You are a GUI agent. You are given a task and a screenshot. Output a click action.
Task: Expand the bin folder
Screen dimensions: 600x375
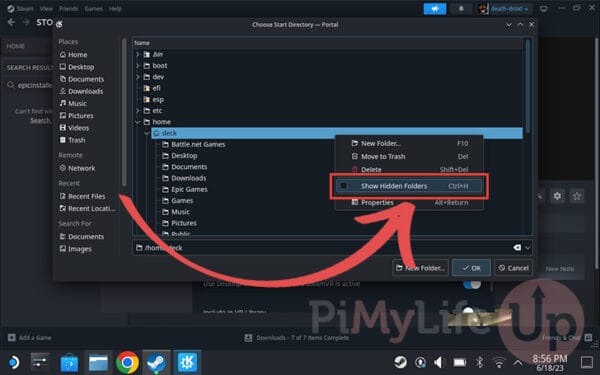click(x=138, y=54)
